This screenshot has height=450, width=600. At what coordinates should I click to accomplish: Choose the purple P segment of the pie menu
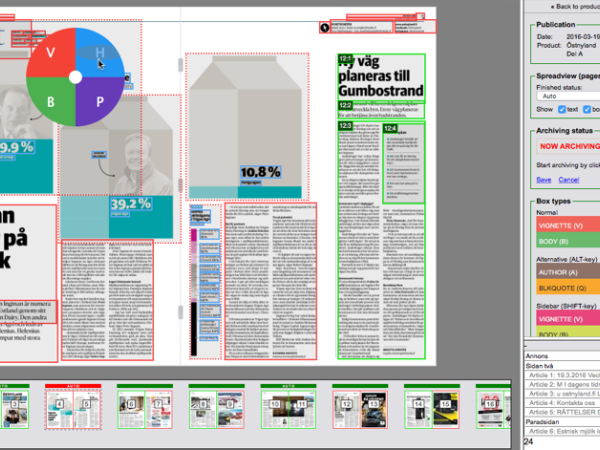click(99, 102)
